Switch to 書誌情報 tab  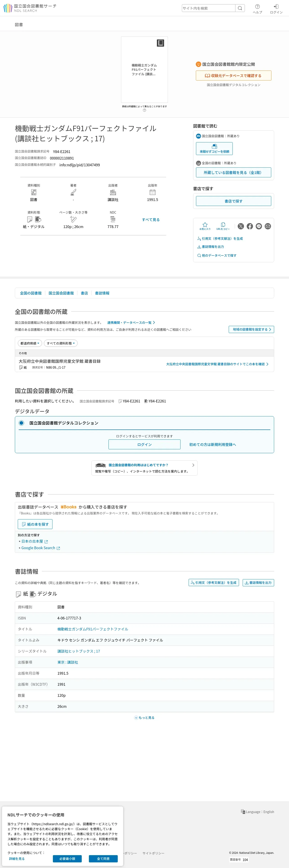102,293
